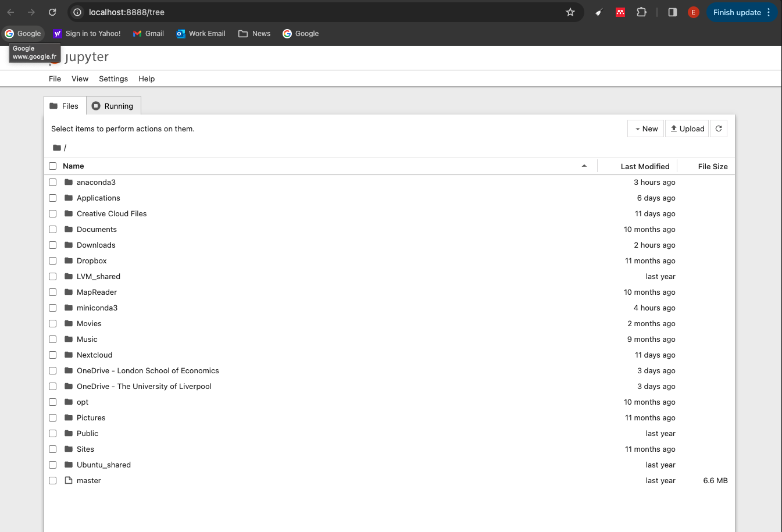This screenshot has width=782, height=532.
Task: Check the select-all checkbox beside Name
Action: (x=53, y=166)
